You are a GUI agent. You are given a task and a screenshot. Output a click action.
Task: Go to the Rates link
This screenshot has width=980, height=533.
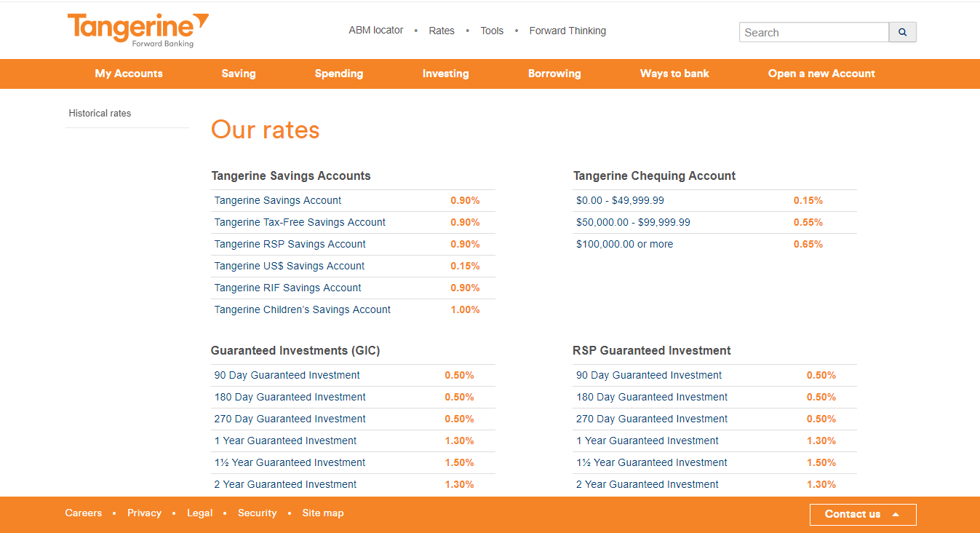pos(442,31)
